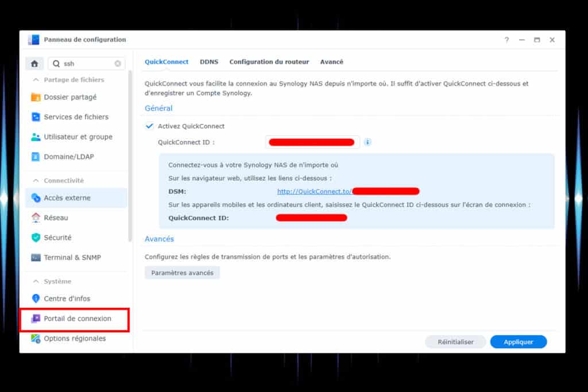
Task: Open Options régionales icon
Action: pyautogui.click(x=36, y=339)
